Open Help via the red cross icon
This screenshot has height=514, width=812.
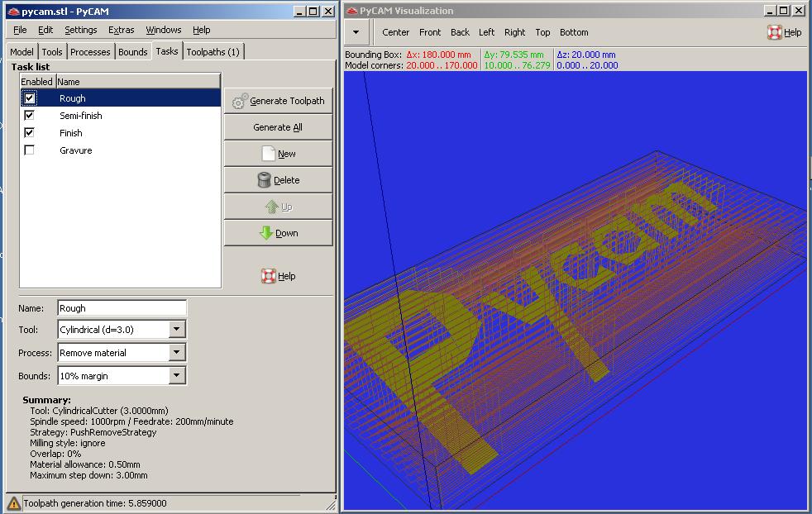pos(268,275)
